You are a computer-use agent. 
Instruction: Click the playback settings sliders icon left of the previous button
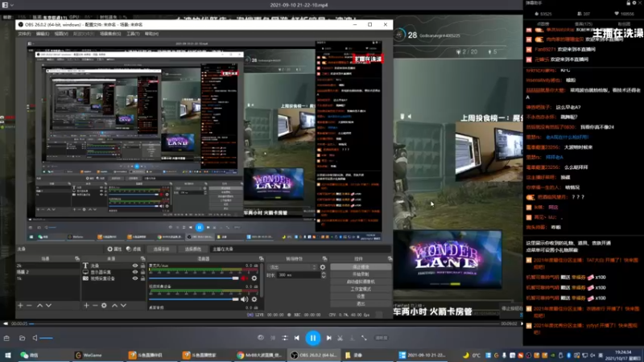point(285,338)
